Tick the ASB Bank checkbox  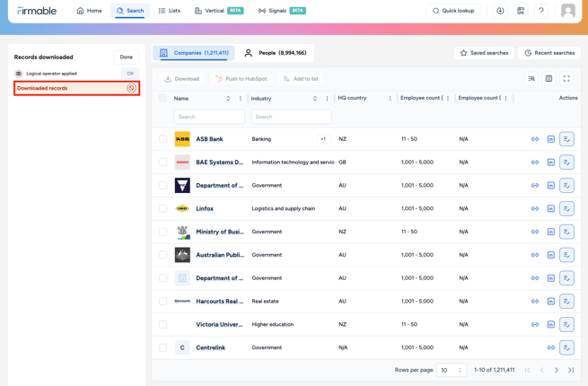(162, 139)
